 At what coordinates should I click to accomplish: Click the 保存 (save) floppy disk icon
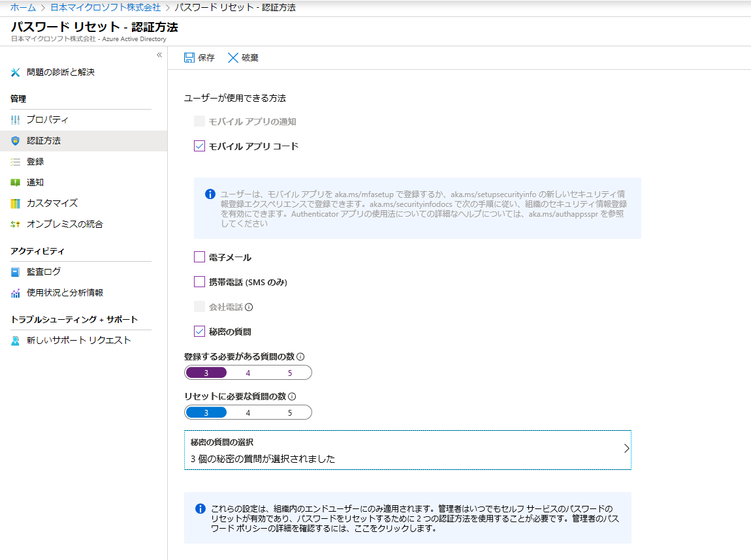tap(189, 58)
